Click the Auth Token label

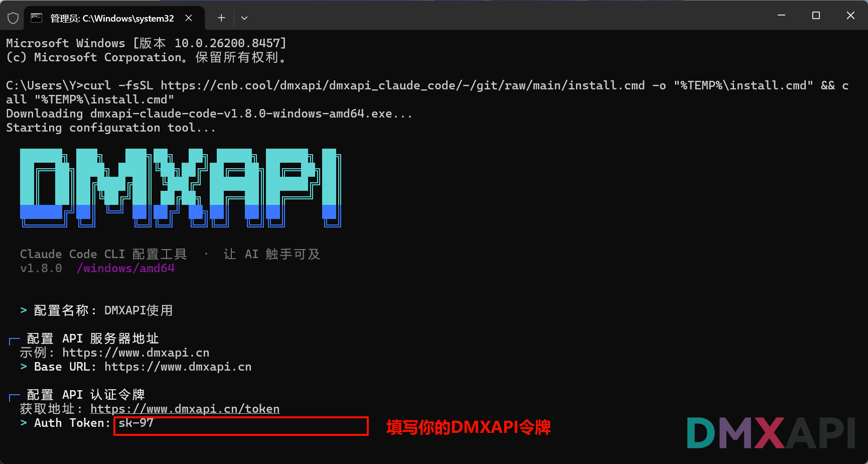72,423
